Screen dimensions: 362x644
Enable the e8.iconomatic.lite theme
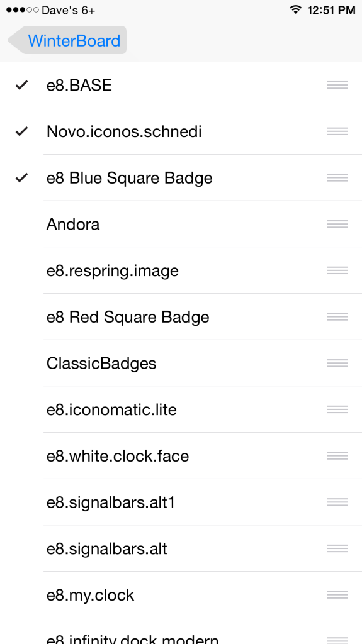[x=181, y=409]
